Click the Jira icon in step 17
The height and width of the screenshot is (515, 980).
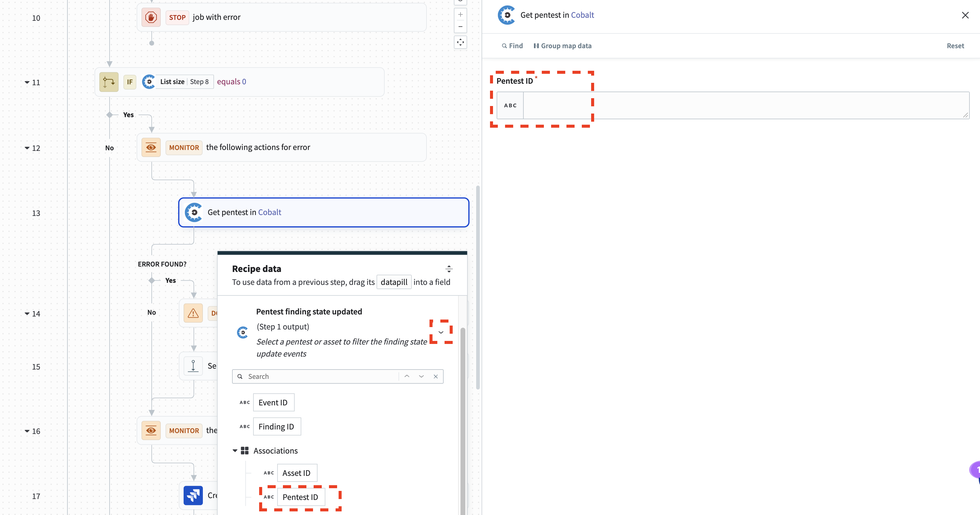tap(193, 495)
